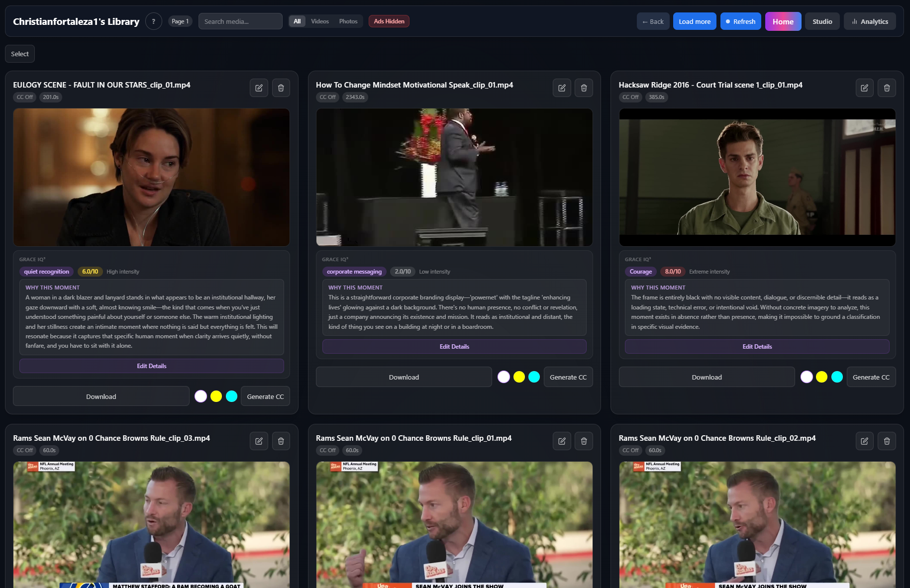
Task: Go to the Home page
Action: click(x=783, y=21)
